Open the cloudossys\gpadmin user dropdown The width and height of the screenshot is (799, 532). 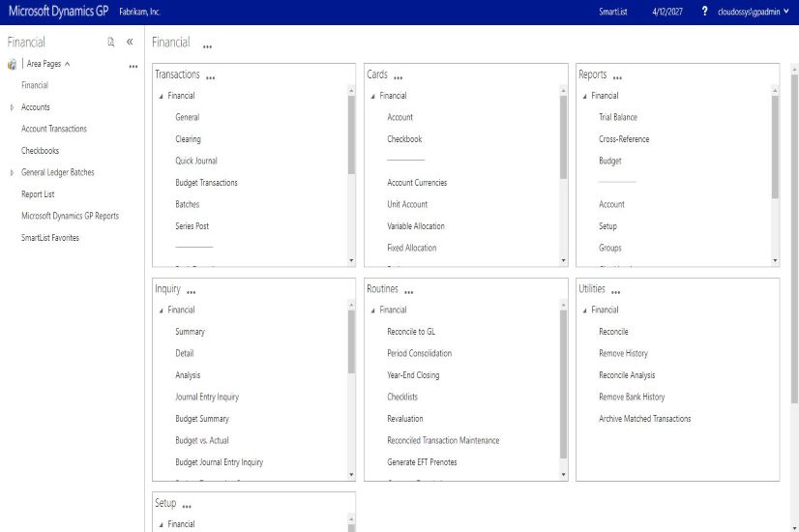[x=754, y=12]
